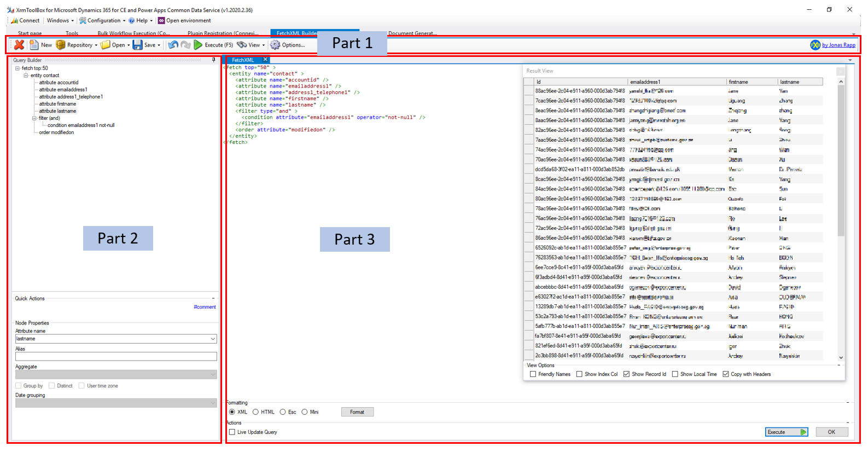Click into the Alias input field
Screen dimensions: 868x452
[x=116, y=356]
